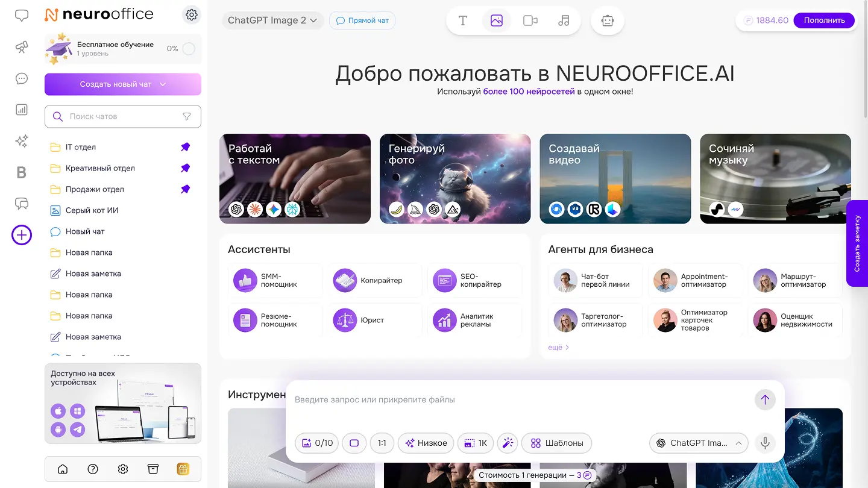This screenshot has height=488, width=868.
Task: Focus the Поиск чатов search field
Action: 123,116
